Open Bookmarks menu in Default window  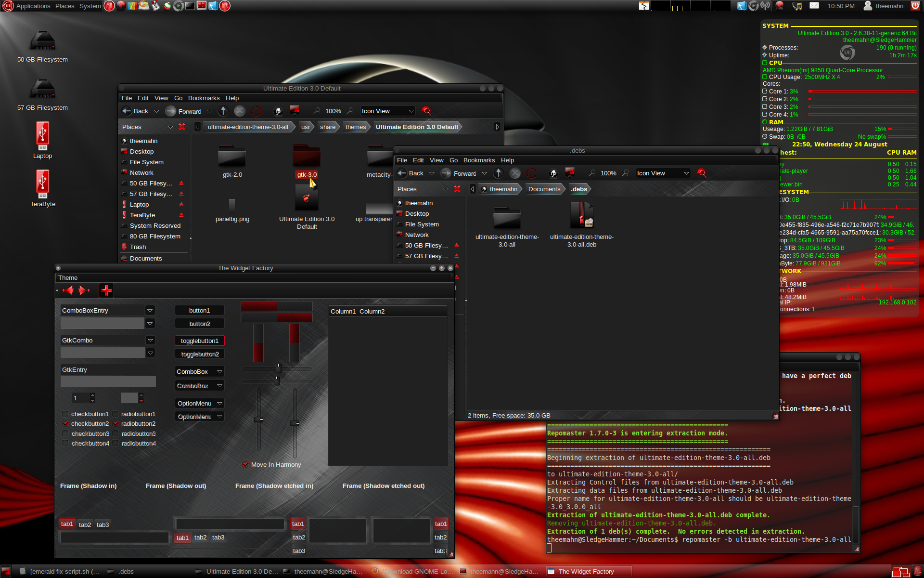coord(204,98)
